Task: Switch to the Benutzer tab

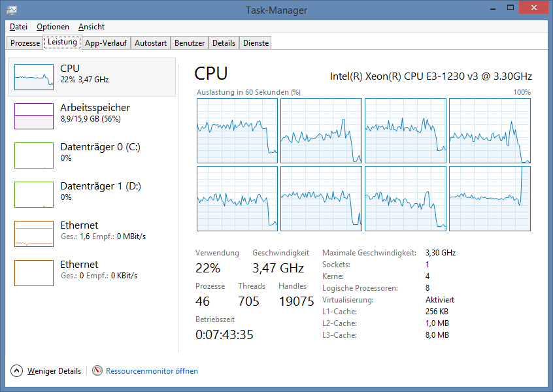Action: 190,43
